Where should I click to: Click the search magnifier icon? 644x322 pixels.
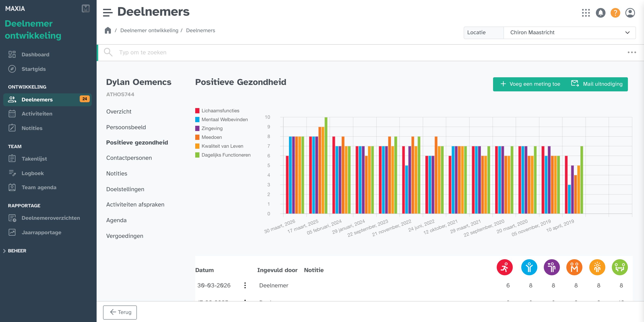108,52
